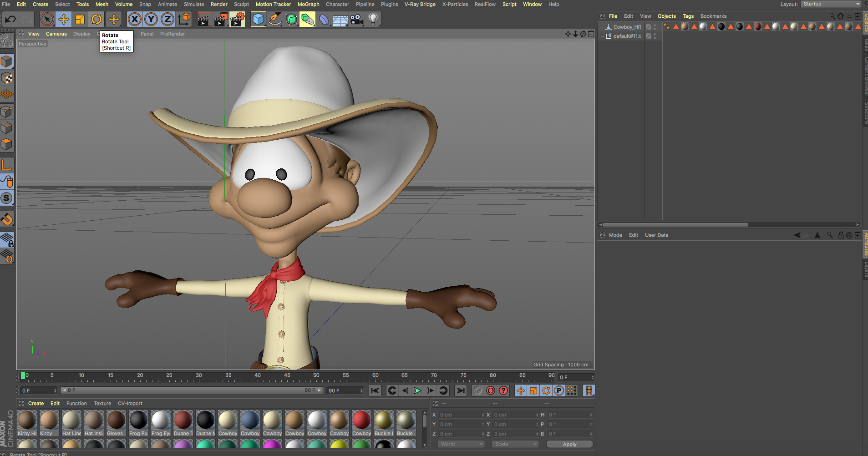Image resolution: width=868 pixels, height=456 pixels.
Task: Toggle the Y axis lock
Action: (x=151, y=19)
